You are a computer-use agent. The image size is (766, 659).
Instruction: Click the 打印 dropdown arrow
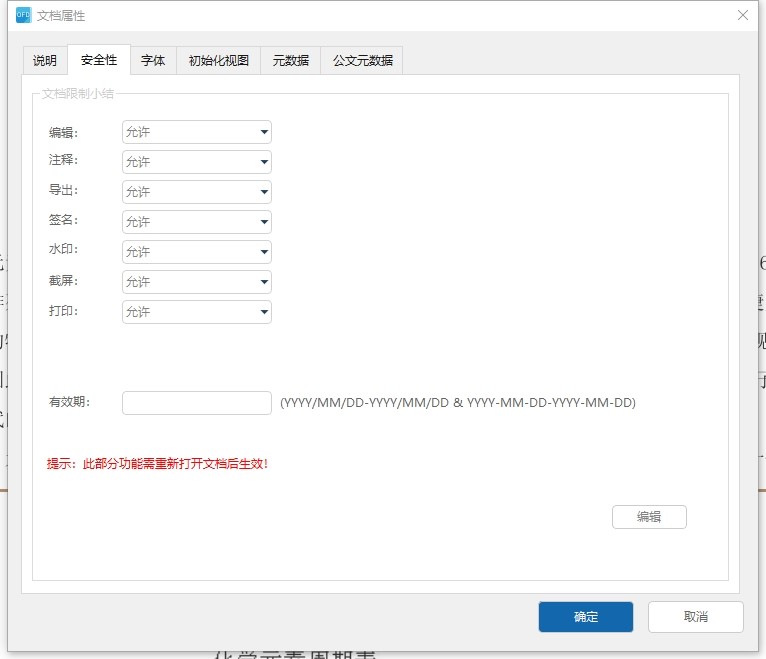click(264, 312)
